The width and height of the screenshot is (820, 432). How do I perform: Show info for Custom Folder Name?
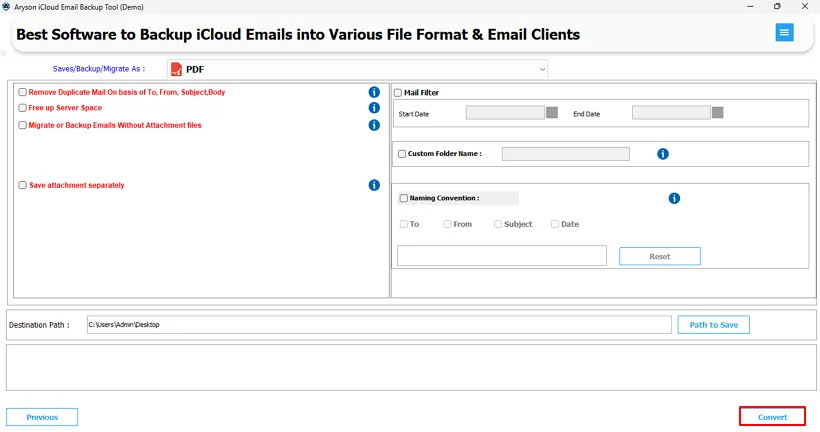663,154
